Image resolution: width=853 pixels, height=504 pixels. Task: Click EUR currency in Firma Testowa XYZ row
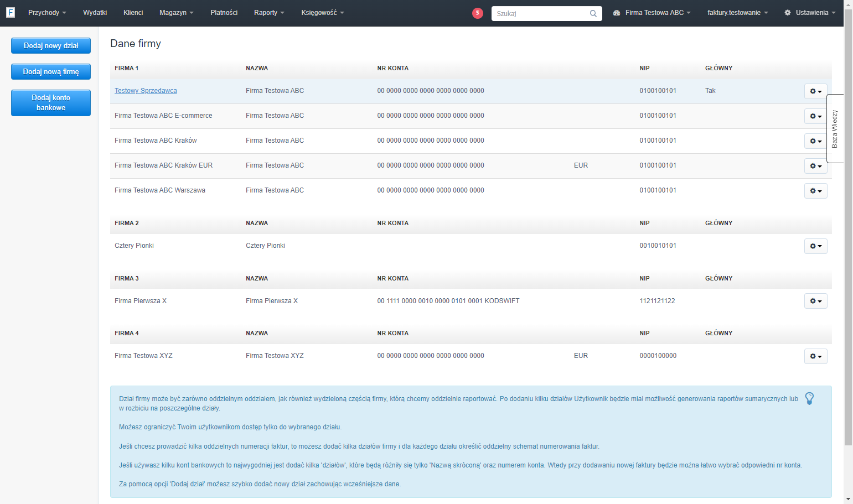[x=581, y=356]
